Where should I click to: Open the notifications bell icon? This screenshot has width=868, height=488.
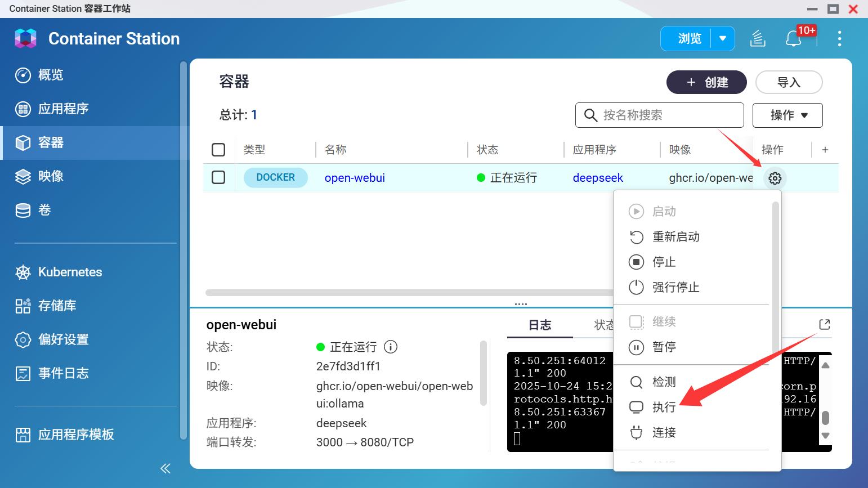[x=793, y=38]
